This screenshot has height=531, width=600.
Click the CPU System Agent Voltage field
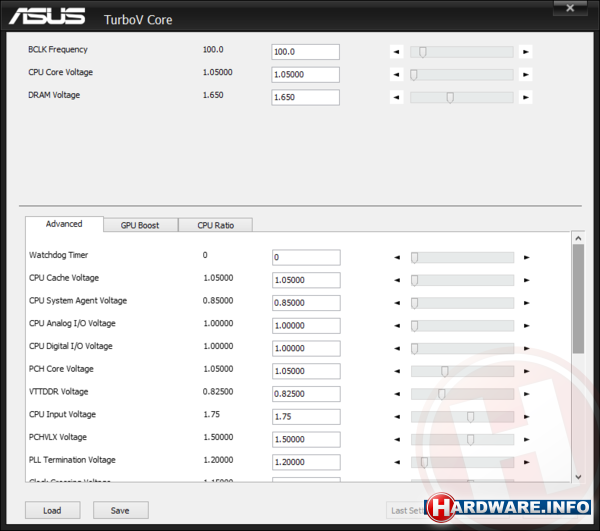(305, 303)
